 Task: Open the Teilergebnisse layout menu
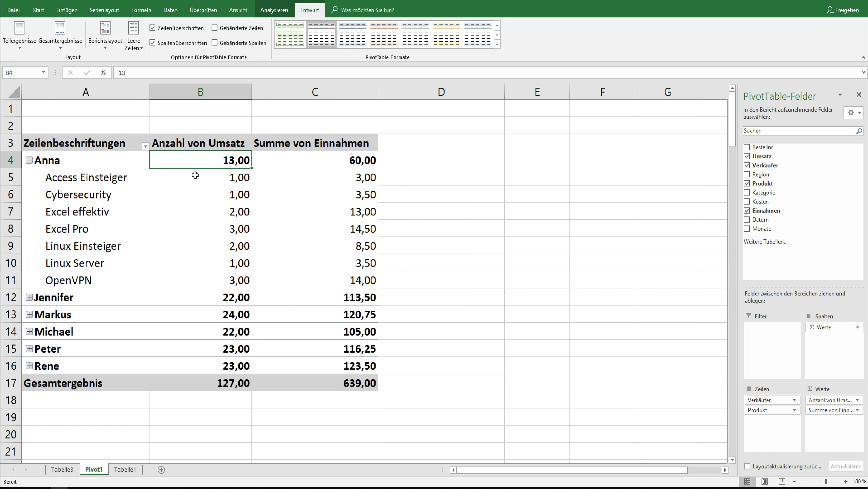coord(19,35)
